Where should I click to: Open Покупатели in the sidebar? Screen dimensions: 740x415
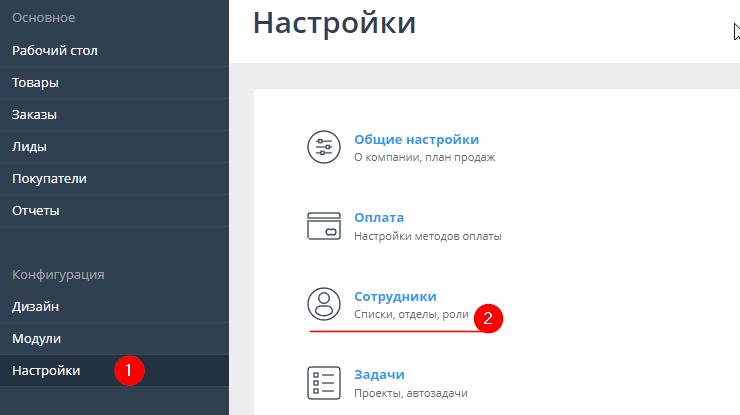[x=49, y=178]
